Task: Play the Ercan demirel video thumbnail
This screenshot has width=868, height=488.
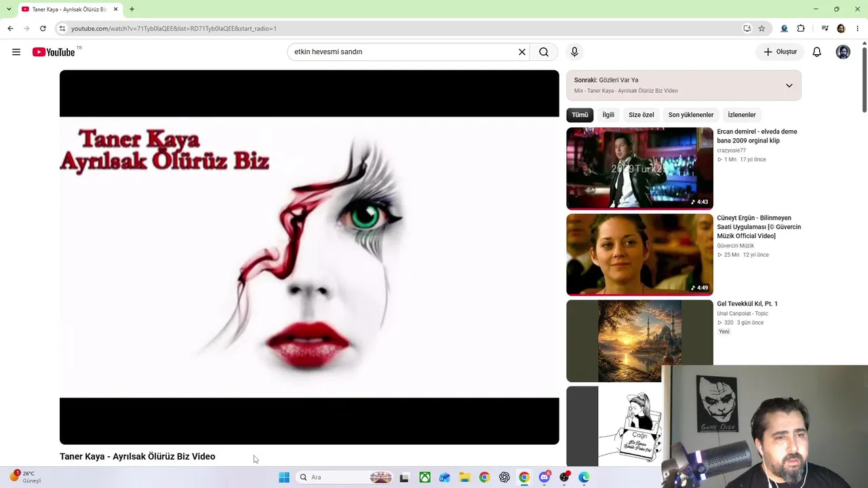Action: [639, 169]
